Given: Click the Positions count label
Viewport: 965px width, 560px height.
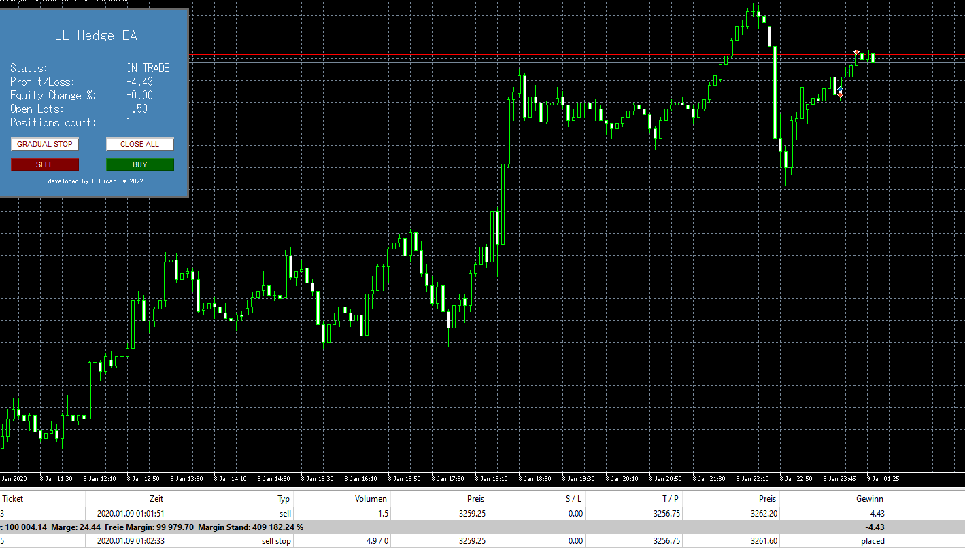Looking at the screenshot, I should click(x=53, y=122).
